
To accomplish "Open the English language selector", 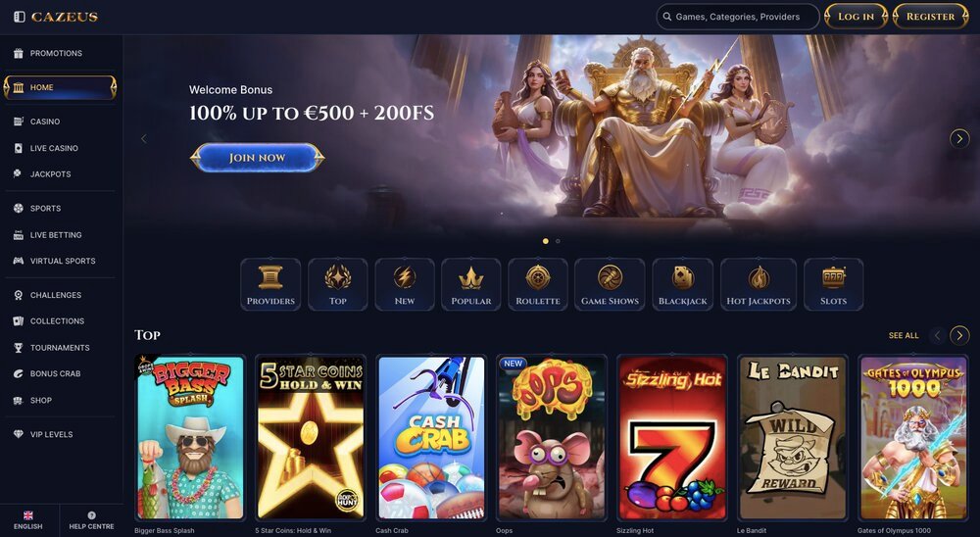I will [x=28, y=520].
